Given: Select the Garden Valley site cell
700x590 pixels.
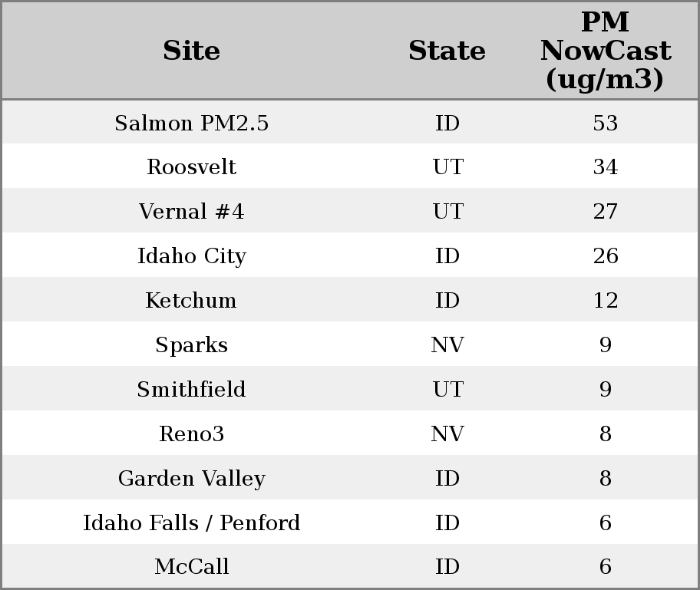Looking at the screenshot, I should (x=192, y=479).
